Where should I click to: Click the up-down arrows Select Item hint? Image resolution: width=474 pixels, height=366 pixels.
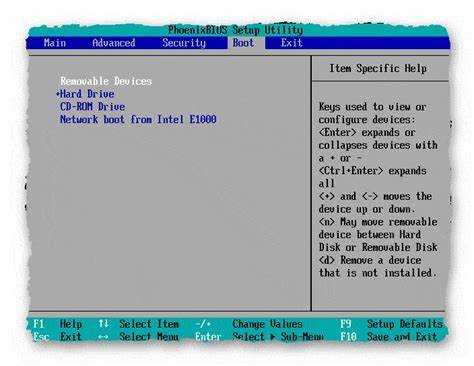coord(139,324)
